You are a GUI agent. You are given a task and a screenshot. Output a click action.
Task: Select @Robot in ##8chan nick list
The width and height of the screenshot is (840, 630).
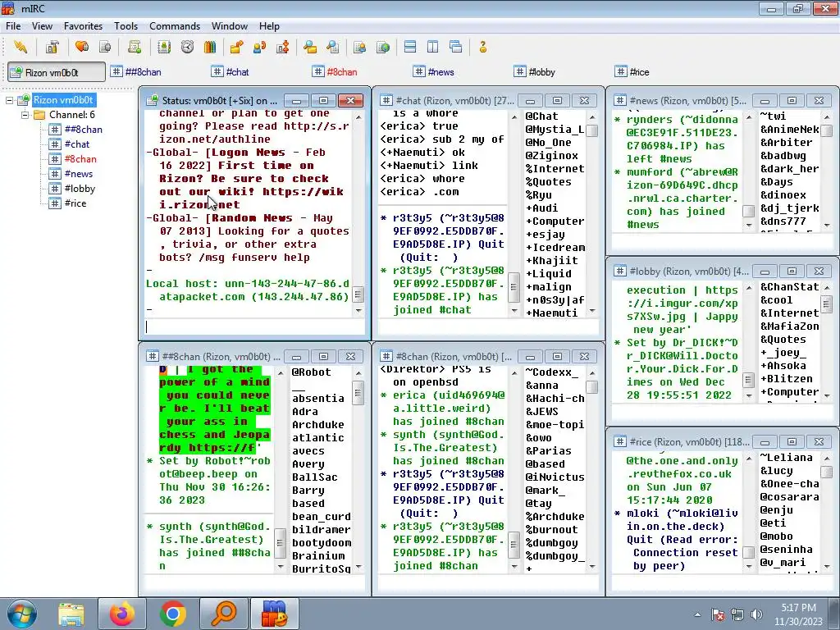(311, 372)
